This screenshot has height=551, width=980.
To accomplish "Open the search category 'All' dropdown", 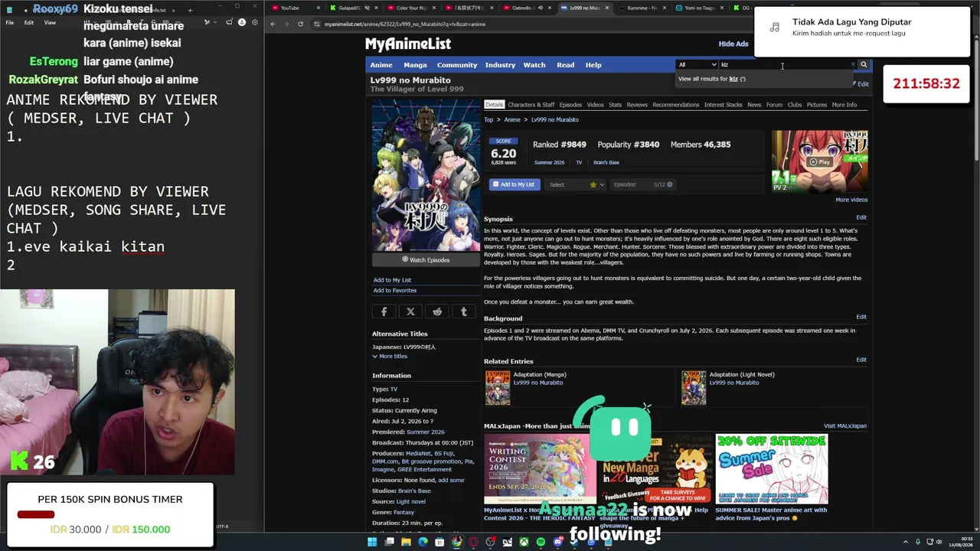I will point(697,65).
